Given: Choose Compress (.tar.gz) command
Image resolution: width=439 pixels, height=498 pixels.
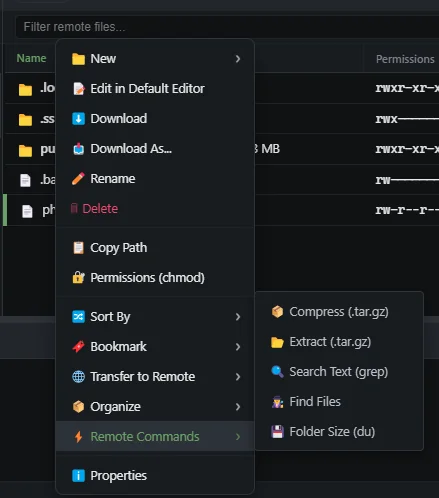Looking at the screenshot, I should point(339,312).
